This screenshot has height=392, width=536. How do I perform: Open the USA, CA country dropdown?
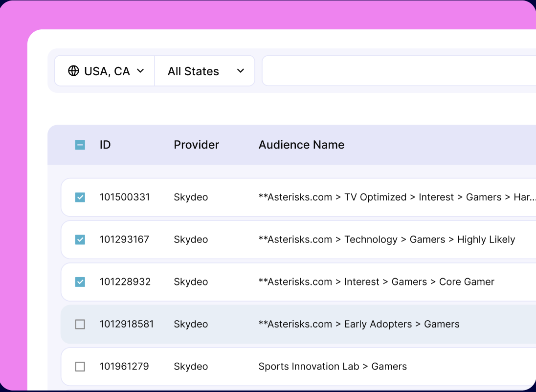[x=105, y=71]
